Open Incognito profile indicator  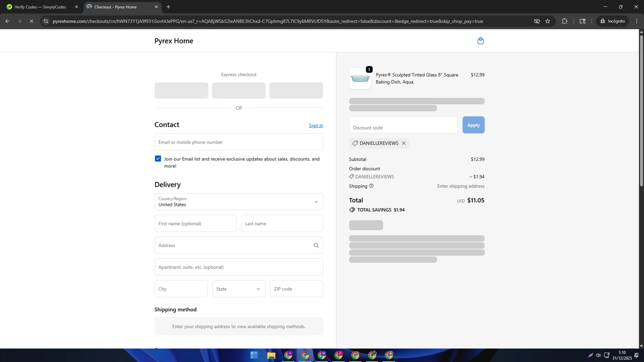(x=613, y=21)
